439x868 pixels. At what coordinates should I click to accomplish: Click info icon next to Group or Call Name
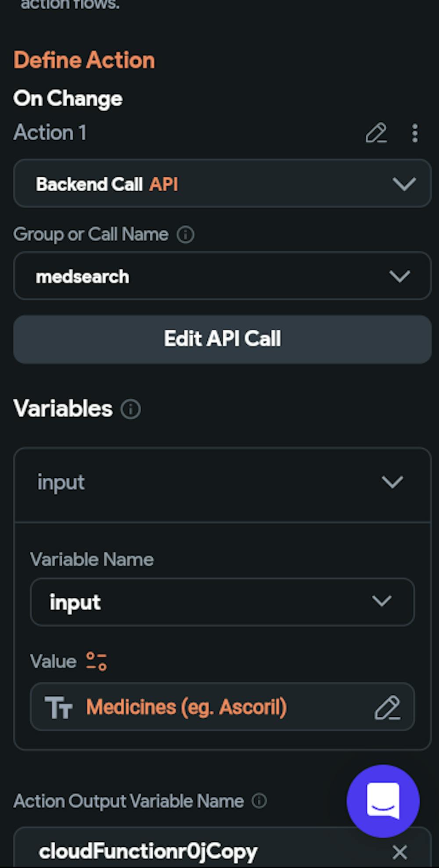coord(185,234)
